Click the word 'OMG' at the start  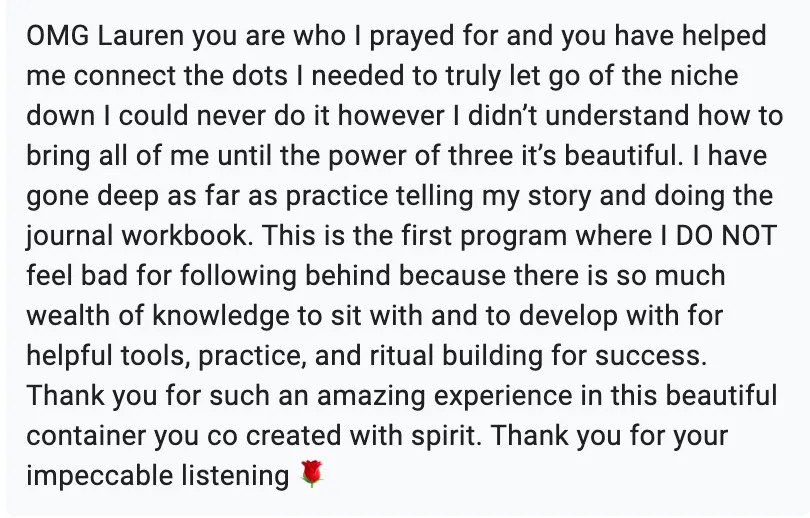(x=57, y=36)
